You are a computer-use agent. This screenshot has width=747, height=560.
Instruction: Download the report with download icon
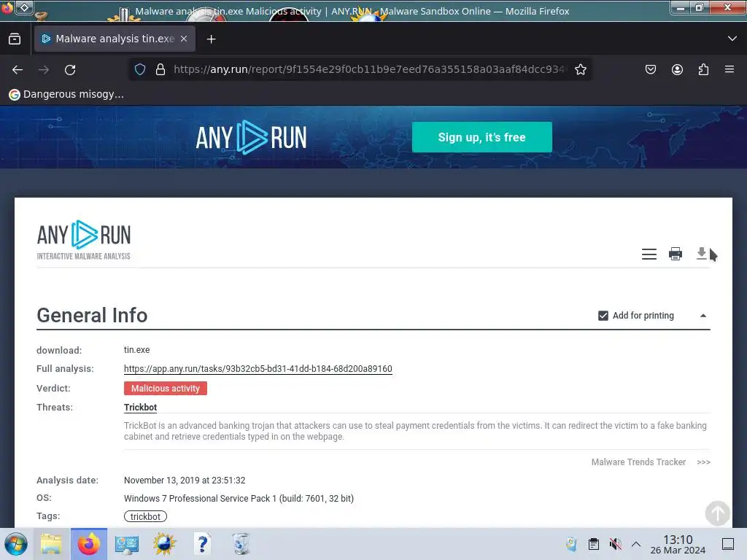pyautogui.click(x=701, y=253)
